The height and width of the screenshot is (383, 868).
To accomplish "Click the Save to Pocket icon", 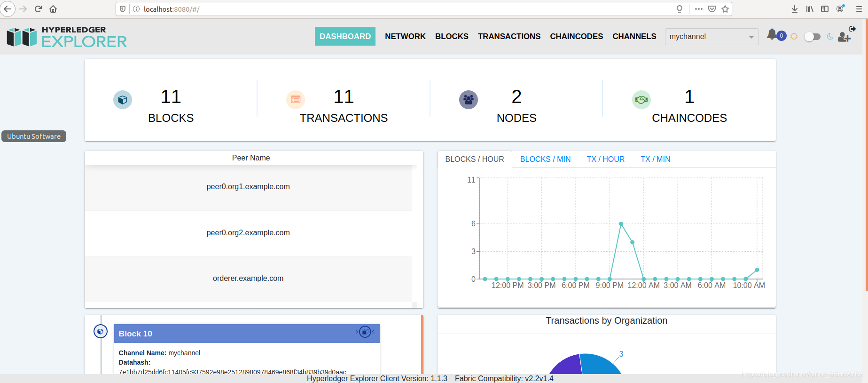I will click(x=712, y=9).
